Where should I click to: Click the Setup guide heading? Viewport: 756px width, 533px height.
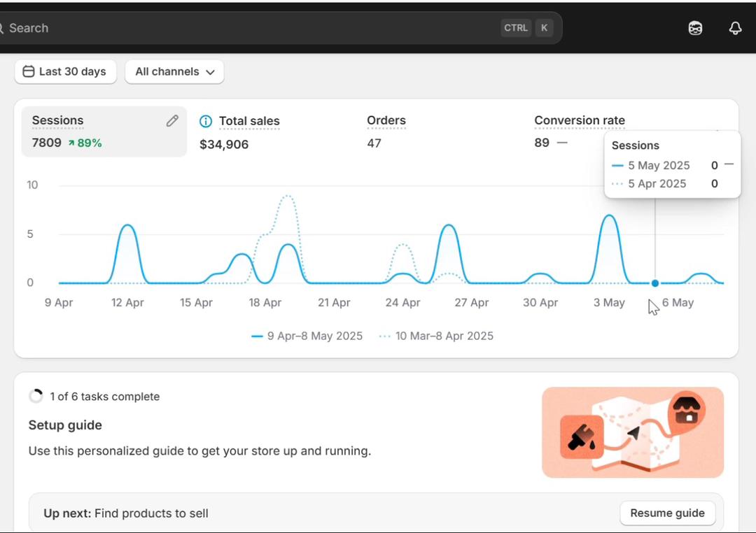point(65,425)
